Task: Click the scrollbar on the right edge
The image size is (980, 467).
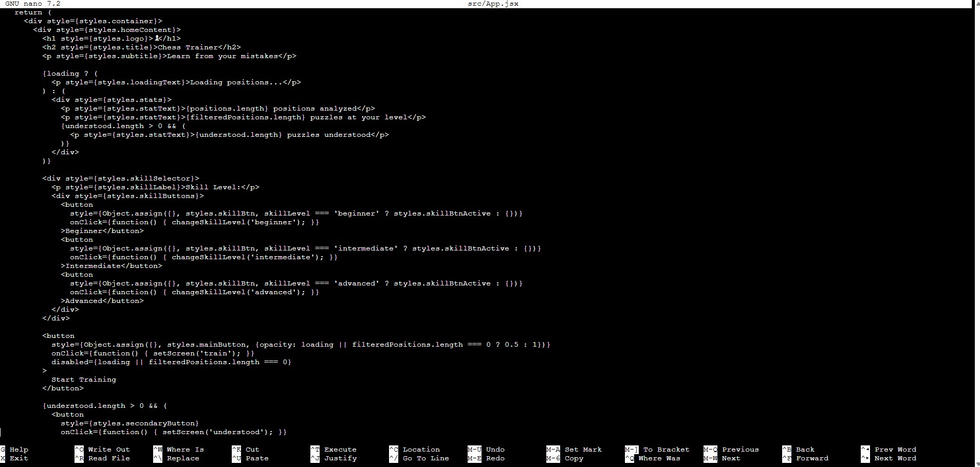Action: (x=976, y=231)
